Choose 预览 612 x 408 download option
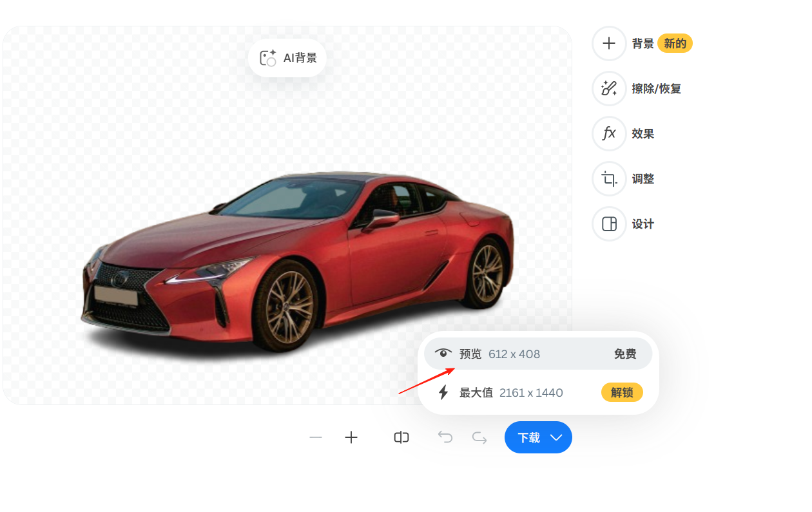The image size is (812, 512). coord(538,354)
